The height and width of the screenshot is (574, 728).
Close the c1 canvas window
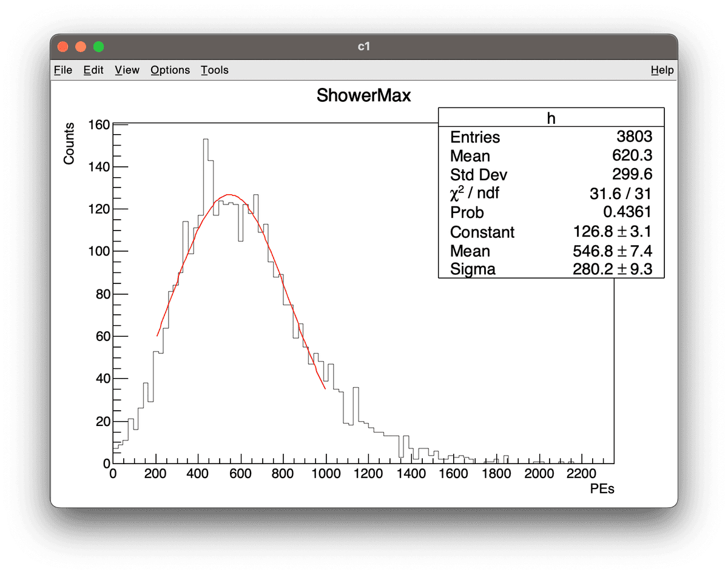(62, 47)
